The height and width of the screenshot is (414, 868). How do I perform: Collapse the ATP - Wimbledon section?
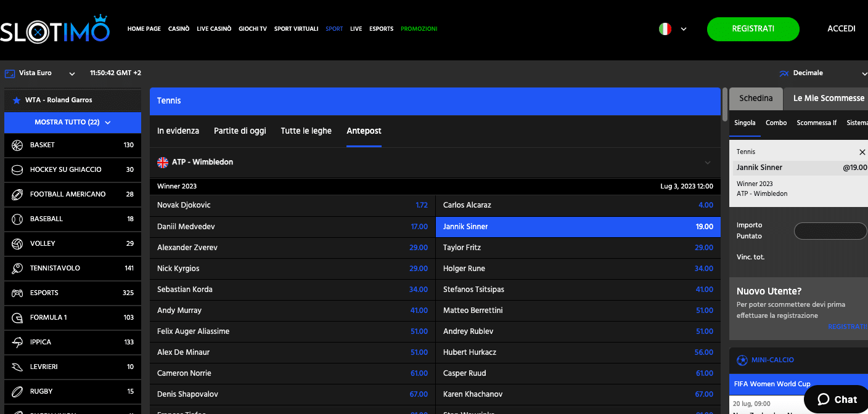[707, 163]
